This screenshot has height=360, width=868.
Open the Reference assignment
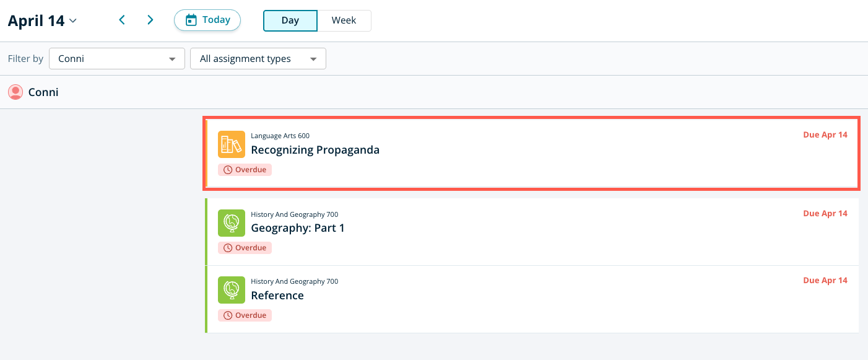tap(277, 296)
